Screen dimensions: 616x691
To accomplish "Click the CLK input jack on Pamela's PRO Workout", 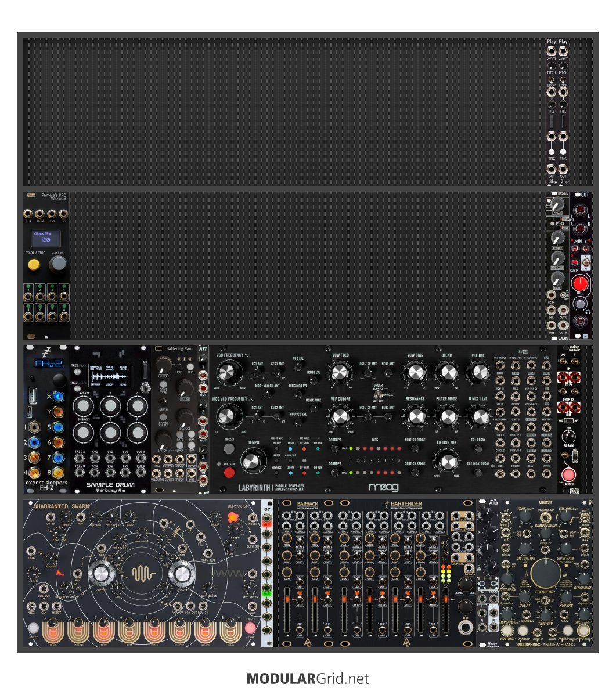I will tap(28, 214).
